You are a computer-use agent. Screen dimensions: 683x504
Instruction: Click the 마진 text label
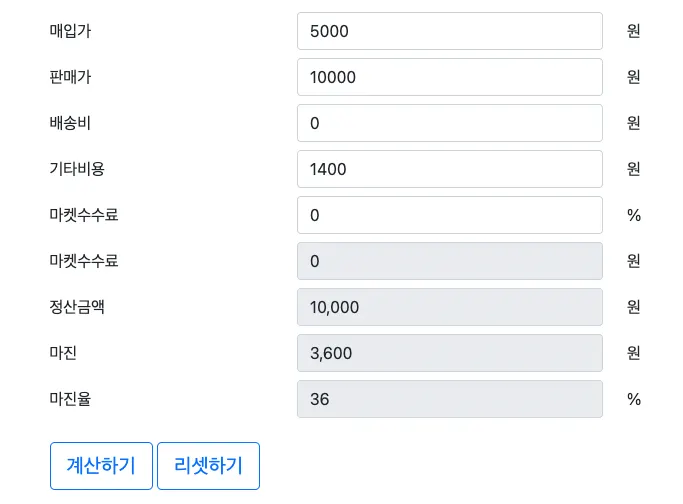point(63,353)
